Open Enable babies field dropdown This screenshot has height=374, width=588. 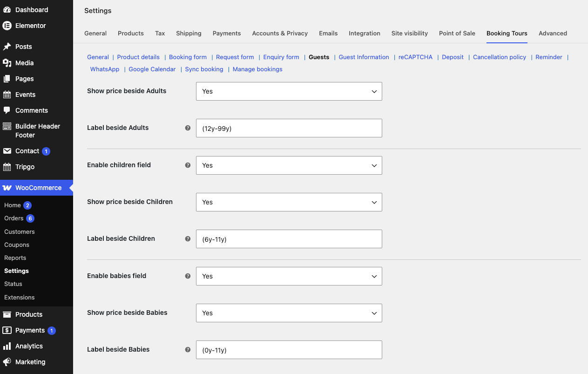click(289, 276)
